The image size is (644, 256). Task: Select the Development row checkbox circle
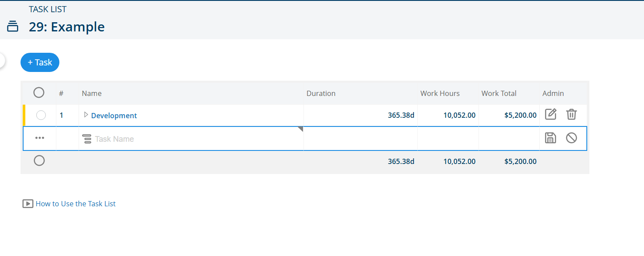click(41, 115)
